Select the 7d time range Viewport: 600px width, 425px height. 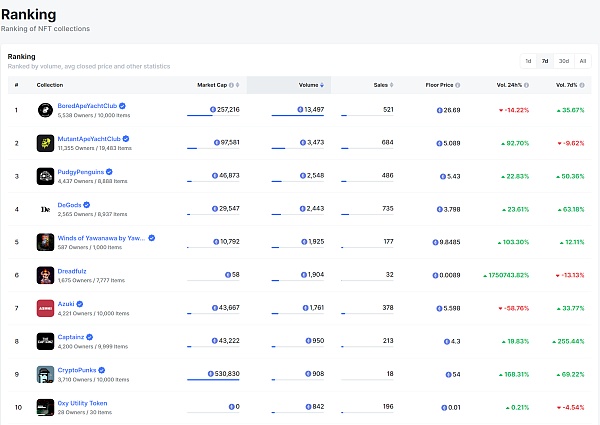545,61
